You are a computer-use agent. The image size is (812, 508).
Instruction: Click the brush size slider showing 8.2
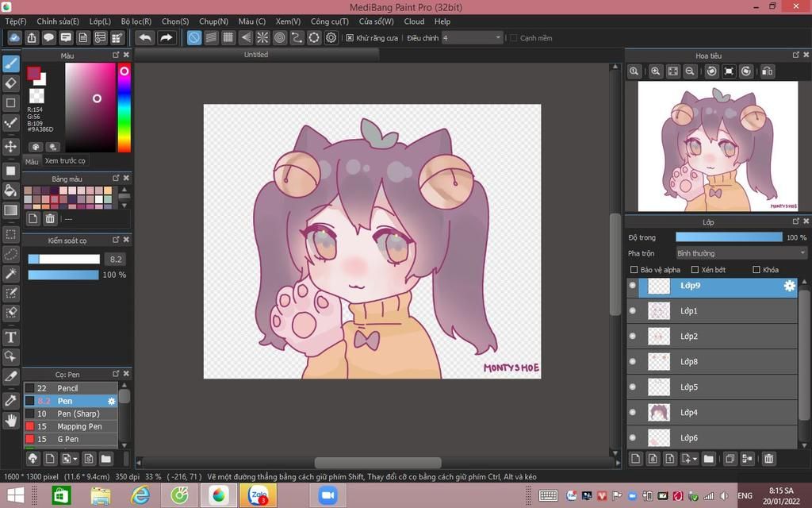pyautogui.click(x=63, y=260)
